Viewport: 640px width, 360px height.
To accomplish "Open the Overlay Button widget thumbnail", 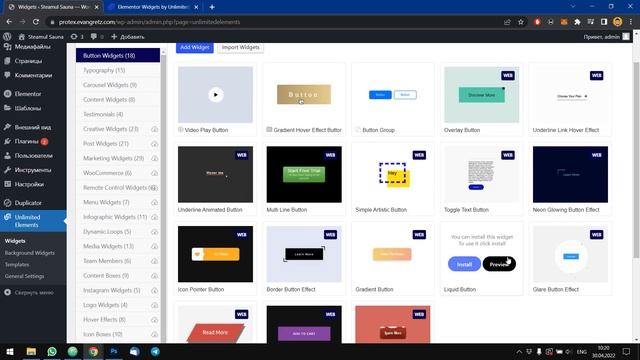I will point(482,95).
